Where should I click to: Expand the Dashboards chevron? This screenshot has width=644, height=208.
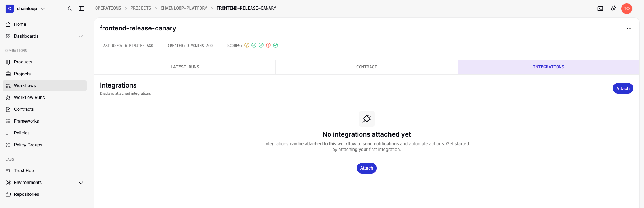[x=81, y=36]
